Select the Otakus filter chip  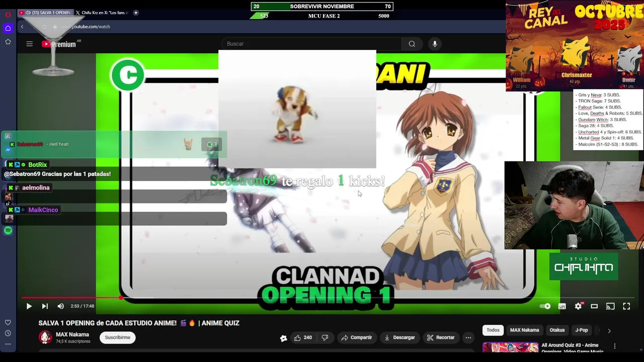557,330
